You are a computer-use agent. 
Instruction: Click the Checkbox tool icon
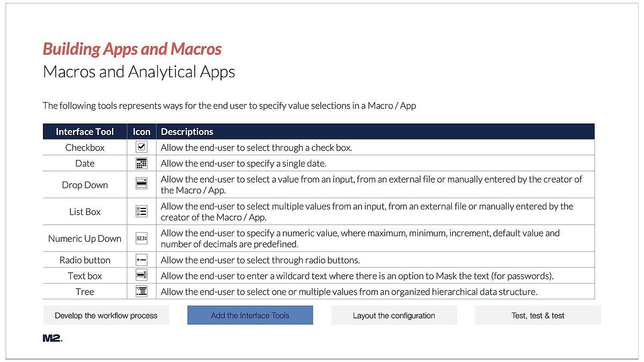(142, 147)
